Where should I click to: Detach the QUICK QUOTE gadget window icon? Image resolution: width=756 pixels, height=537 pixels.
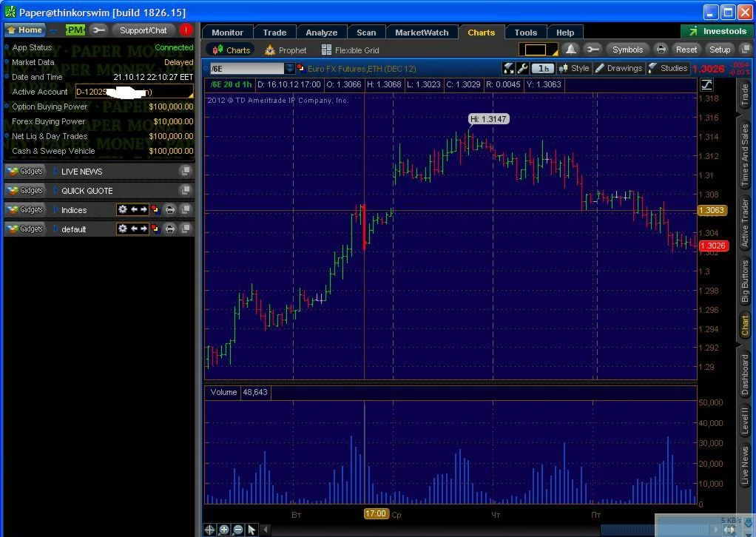coord(185,190)
